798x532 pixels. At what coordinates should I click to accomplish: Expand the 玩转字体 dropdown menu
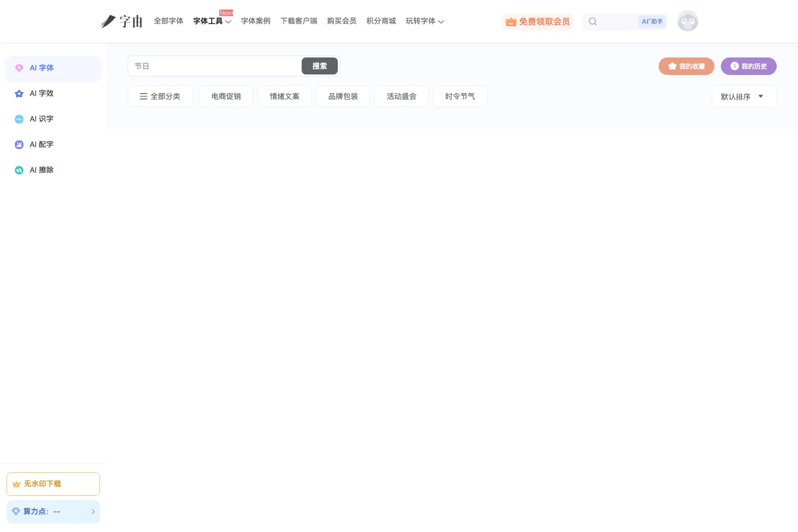pos(425,21)
